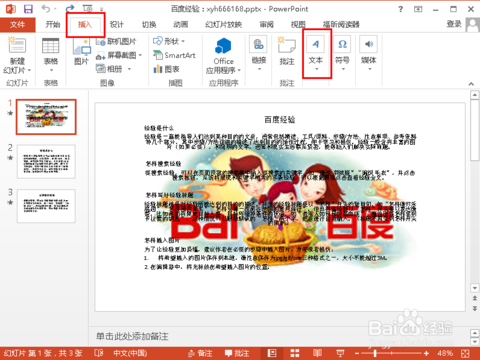
Task: Switch to the Insert (插入) tab
Action: point(85,24)
